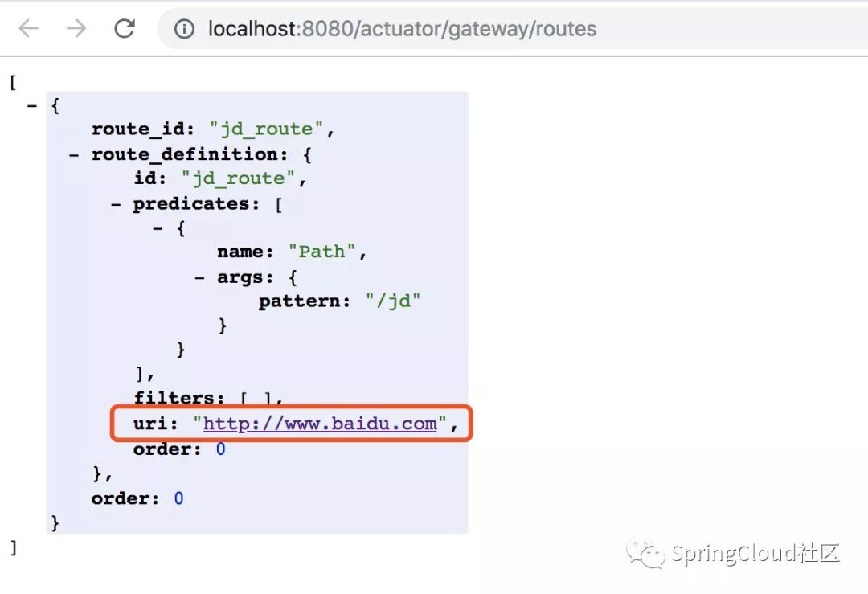Open site information icon in address bar
This screenshot has height=594, width=868.
click(x=184, y=29)
